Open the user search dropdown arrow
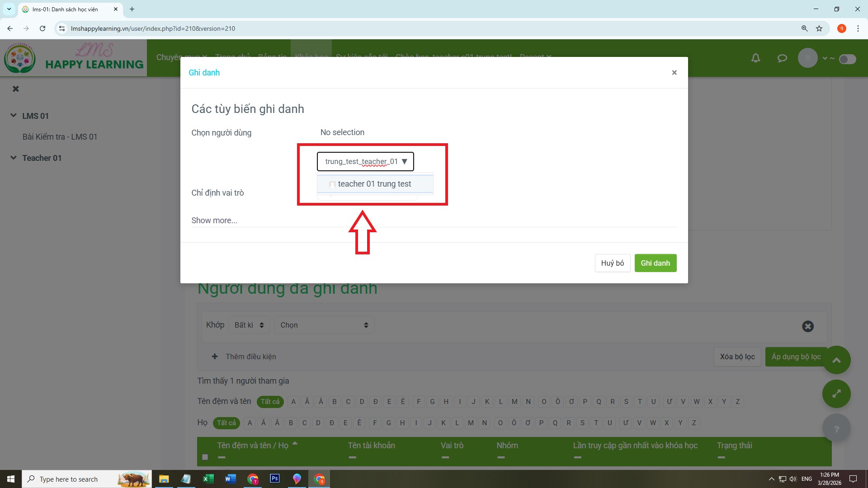 404,161
